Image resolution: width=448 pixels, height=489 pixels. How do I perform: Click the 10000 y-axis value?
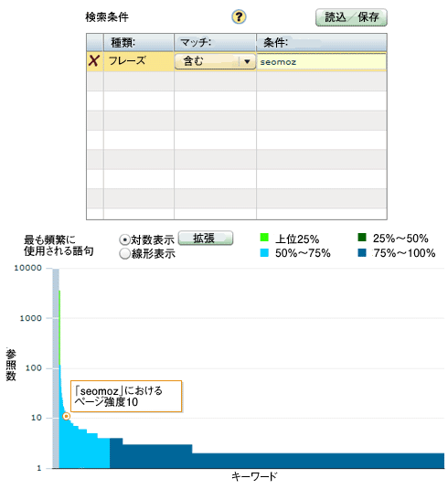coord(28,268)
